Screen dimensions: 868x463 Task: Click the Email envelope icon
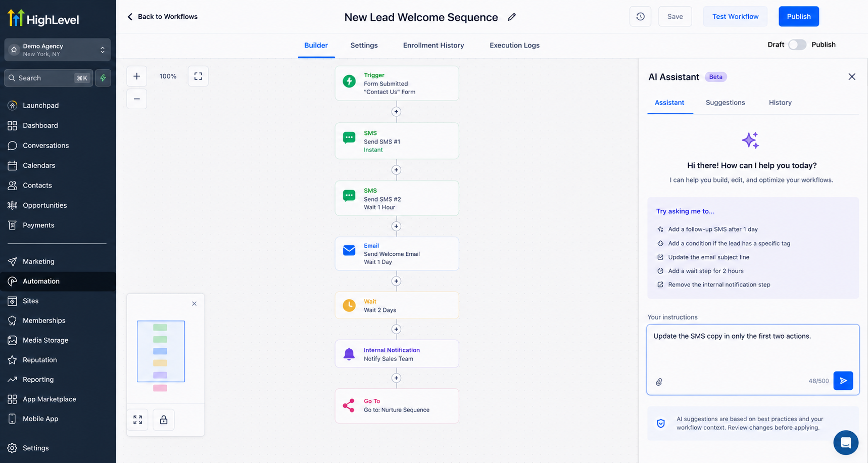point(349,250)
